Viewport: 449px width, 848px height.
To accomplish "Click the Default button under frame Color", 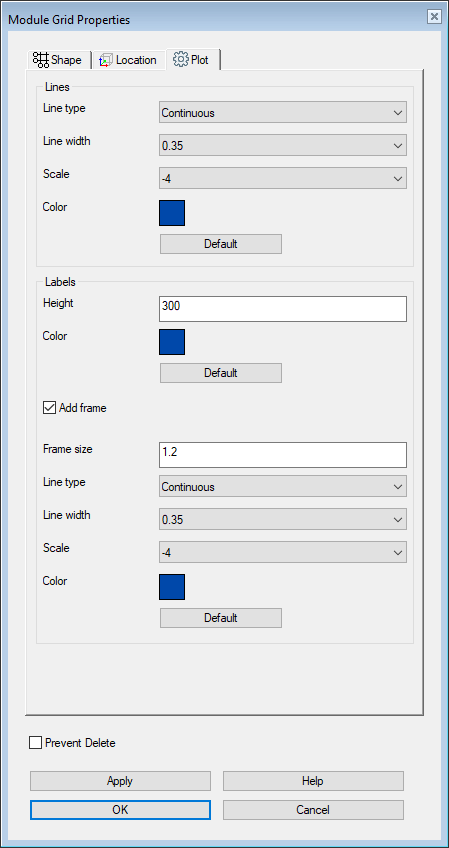I will (221, 618).
